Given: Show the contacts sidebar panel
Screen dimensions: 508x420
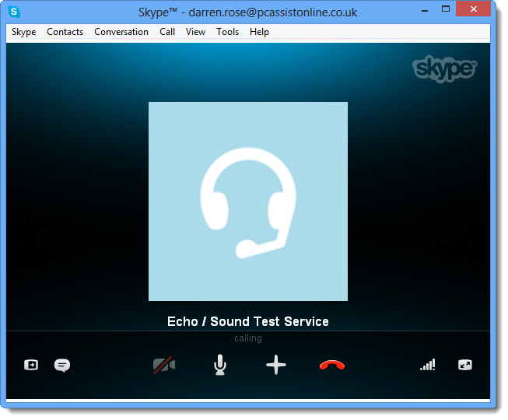Looking at the screenshot, I should pyautogui.click(x=31, y=365).
